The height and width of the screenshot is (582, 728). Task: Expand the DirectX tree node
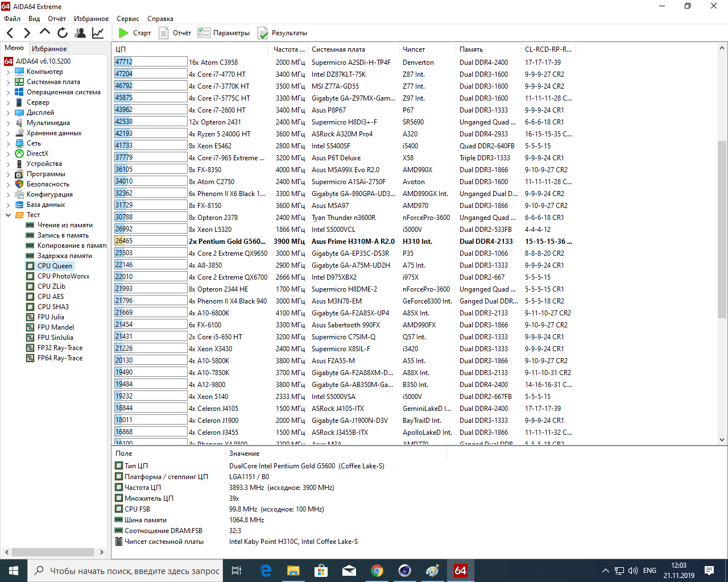8,154
